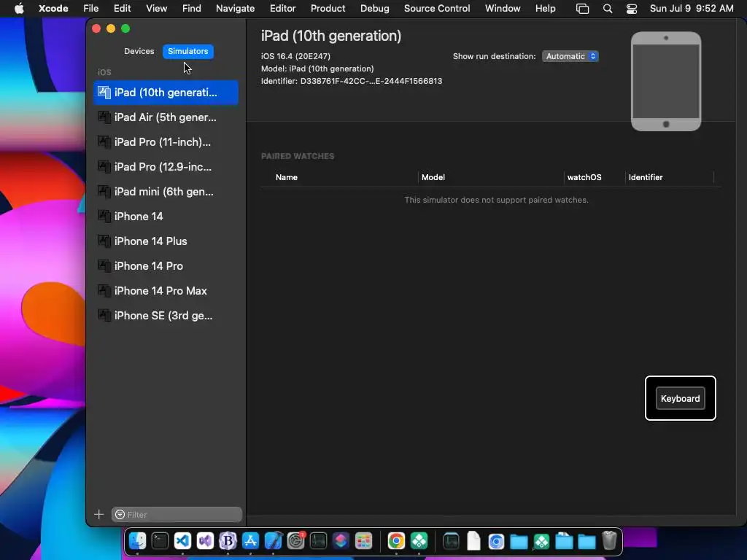Open the Source Control menu
This screenshot has width=747, height=560.
tap(437, 9)
